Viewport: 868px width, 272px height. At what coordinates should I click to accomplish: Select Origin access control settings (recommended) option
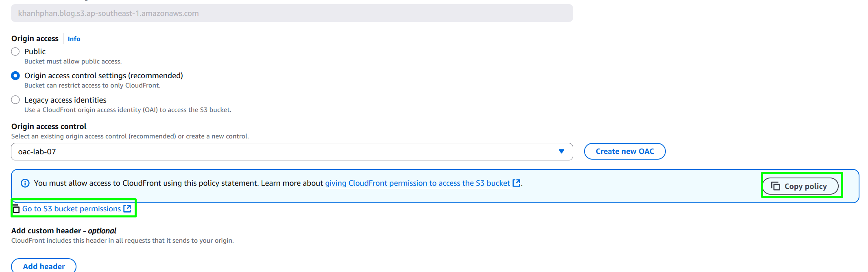15,76
